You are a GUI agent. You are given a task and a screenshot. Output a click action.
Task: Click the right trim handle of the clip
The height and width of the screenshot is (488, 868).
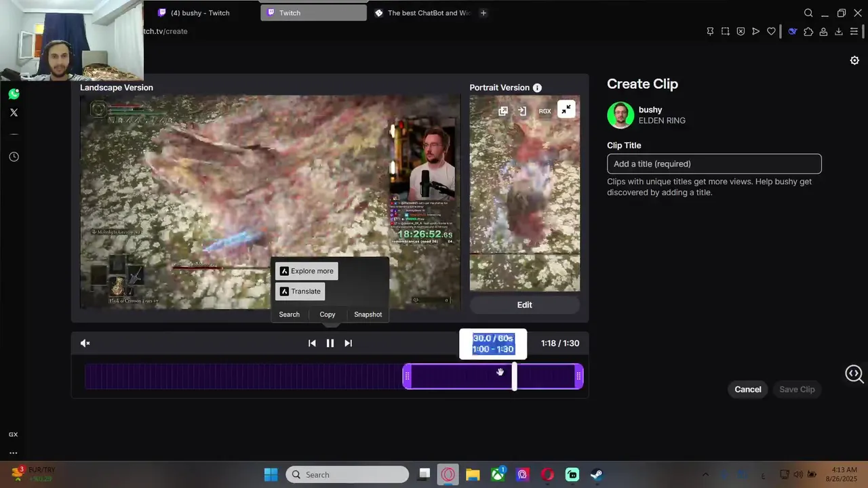click(x=578, y=376)
